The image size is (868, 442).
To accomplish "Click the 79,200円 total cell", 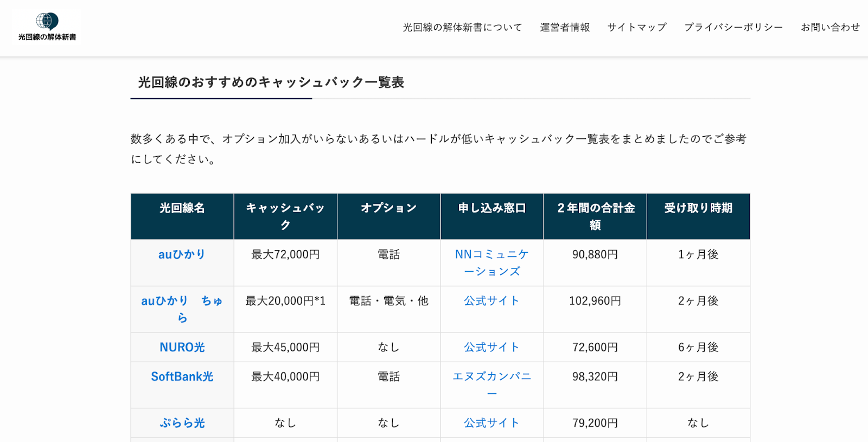I will tap(595, 423).
